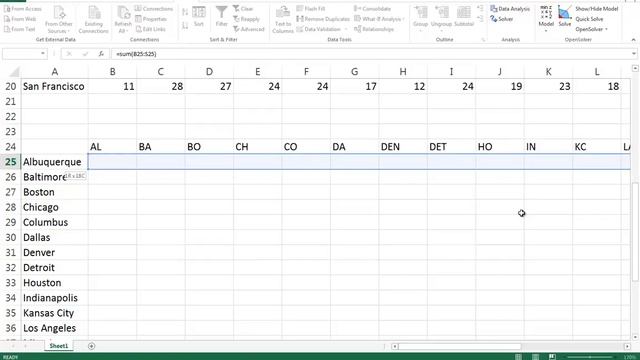Screen dimensions: 640x360
Task: Open the Name Box dropdown
Action: coord(42,53)
